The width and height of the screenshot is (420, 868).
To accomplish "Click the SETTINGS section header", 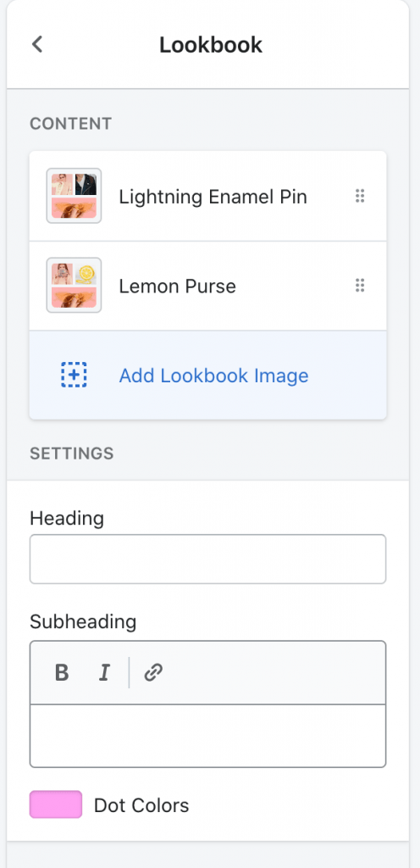I will coord(72,453).
